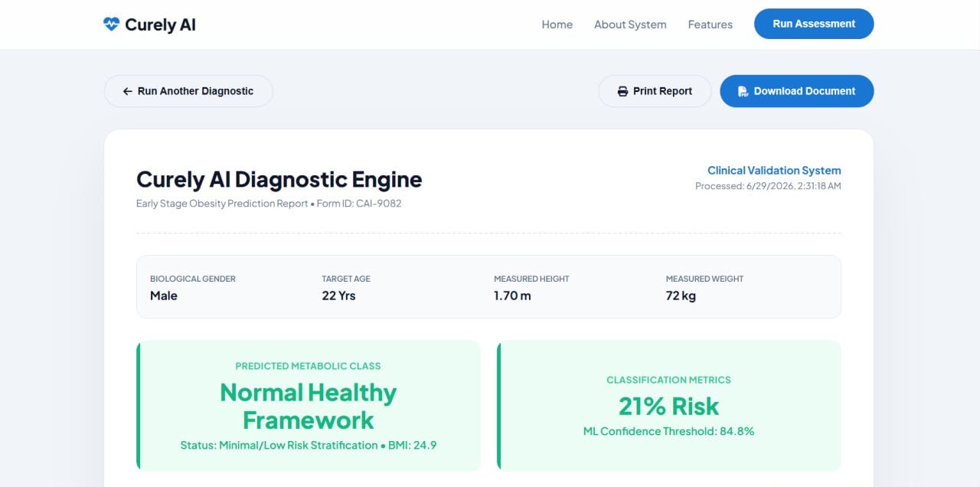This screenshot has width=980, height=487.
Task: Open the Home navigation link
Action: coord(557,25)
